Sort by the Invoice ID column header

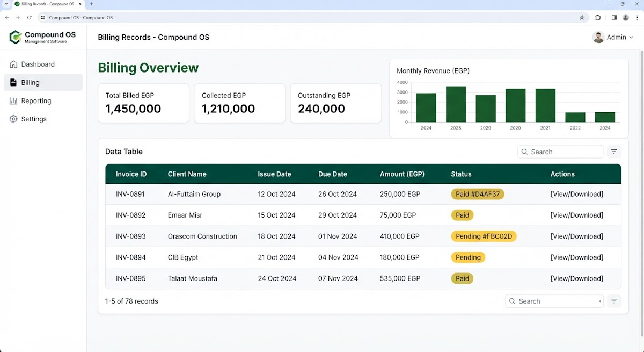coord(131,174)
